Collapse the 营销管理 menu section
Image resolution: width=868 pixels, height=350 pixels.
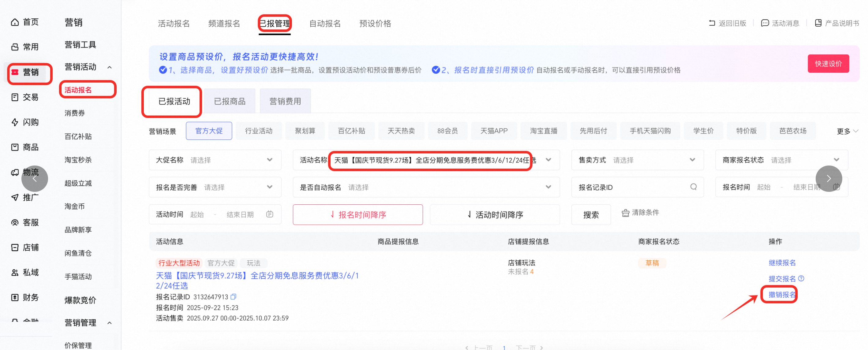(x=110, y=323)
